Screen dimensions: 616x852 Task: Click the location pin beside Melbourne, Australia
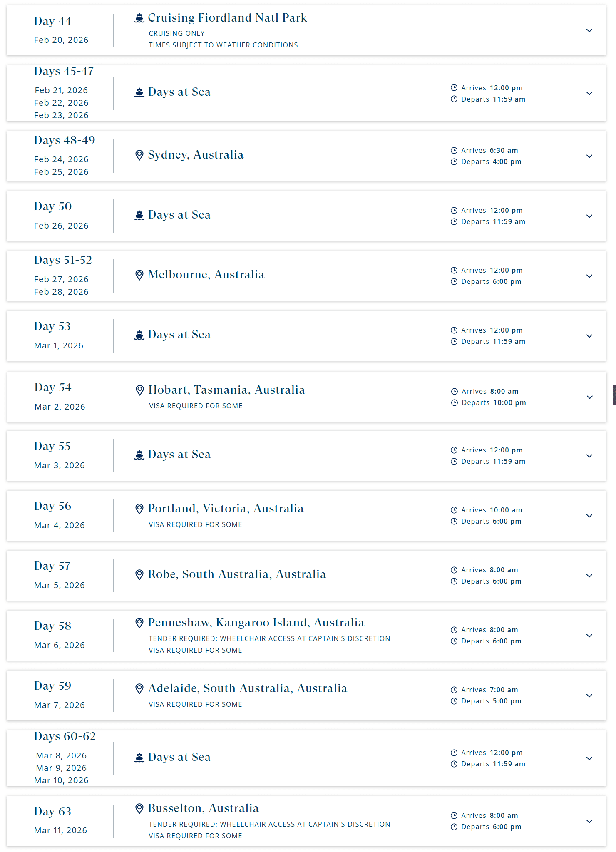coord(139,275)
